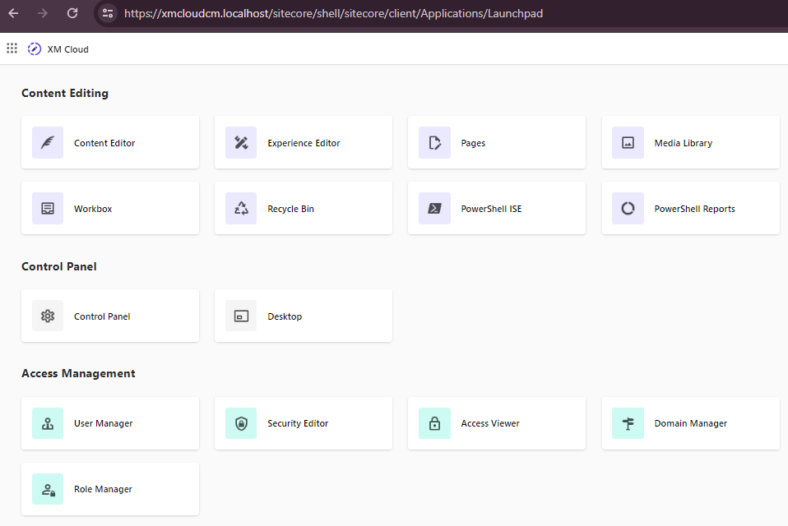Open the Content Editor feather icon
The image size is (788, 526).
tap(48, 143)
